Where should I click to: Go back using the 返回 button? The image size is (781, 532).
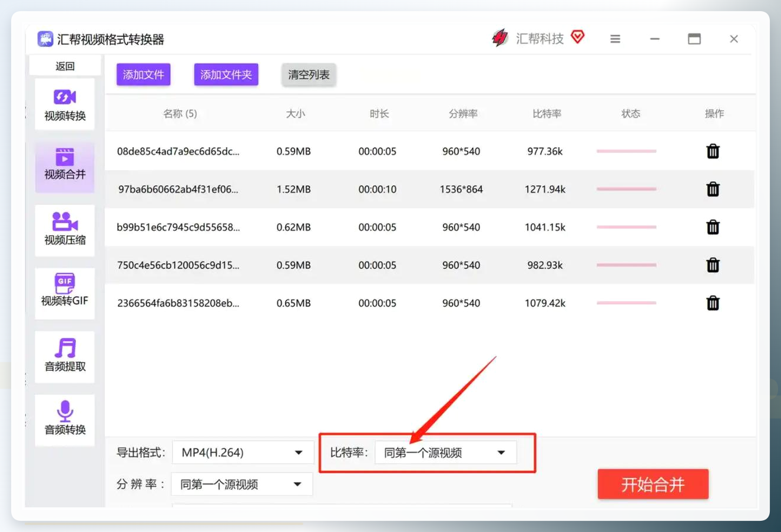(x=65, y=66)
